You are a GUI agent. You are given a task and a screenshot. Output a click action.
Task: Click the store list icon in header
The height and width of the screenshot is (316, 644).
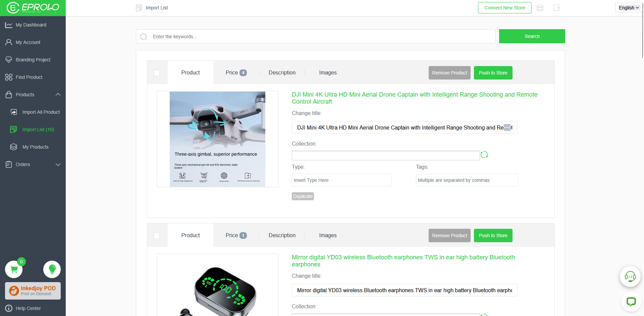540,8
